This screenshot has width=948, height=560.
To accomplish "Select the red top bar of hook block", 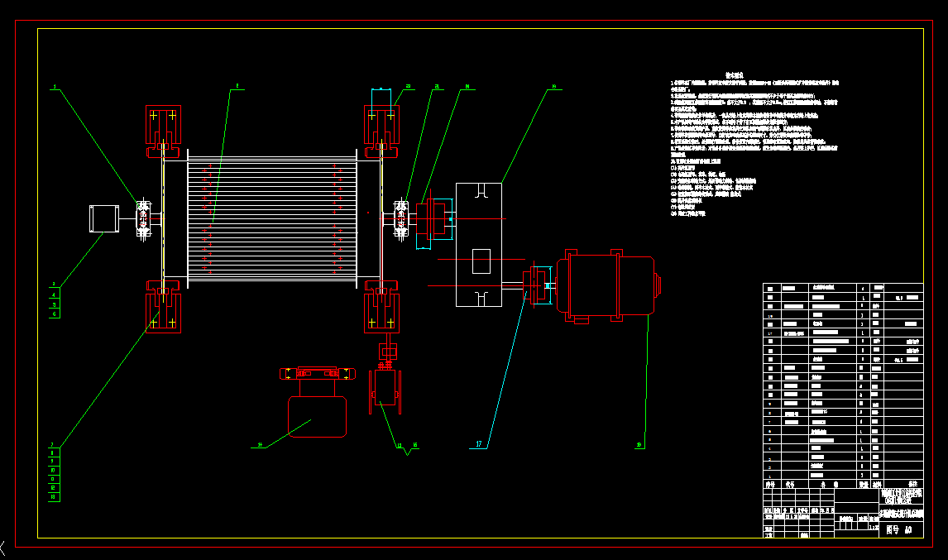I will [x=318, y=374].
